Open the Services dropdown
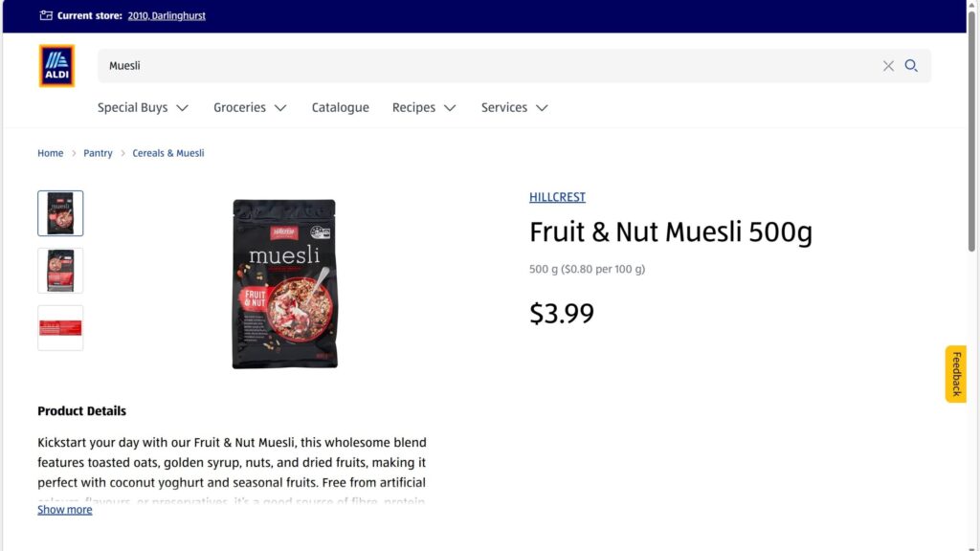 [x=514, y=108]
